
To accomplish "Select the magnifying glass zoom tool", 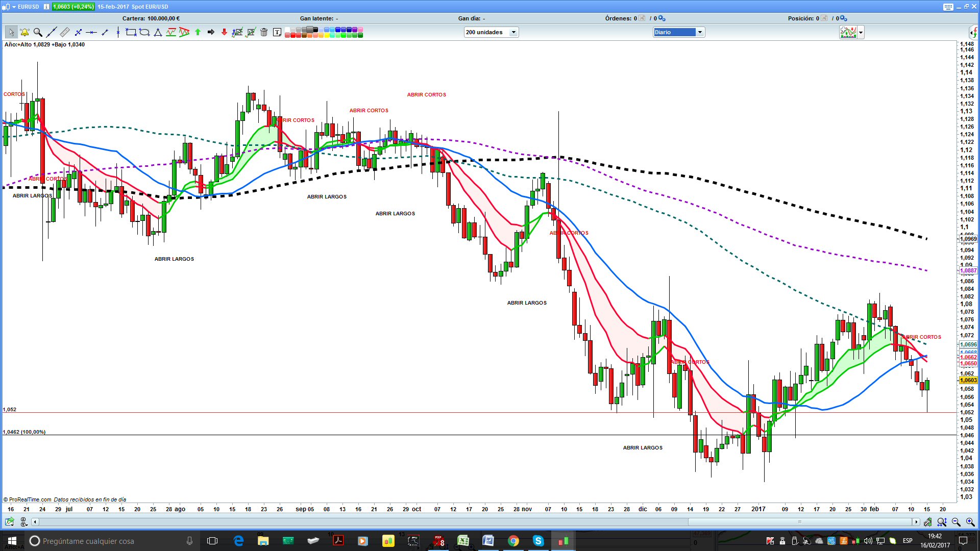I will 38,32.
